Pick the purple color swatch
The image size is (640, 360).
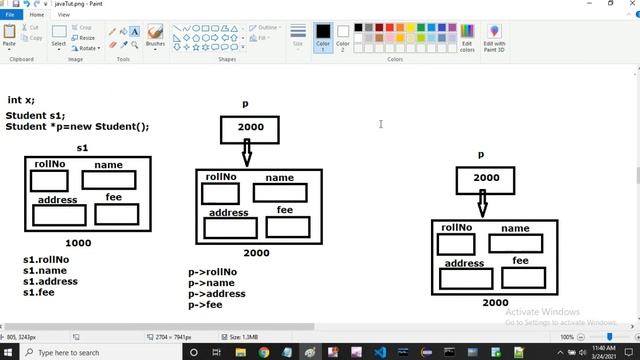pyautogui.click(x=452, y=27)
